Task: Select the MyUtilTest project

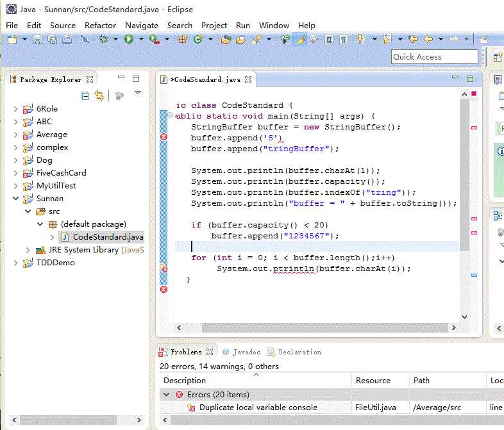Action: [56, 186]
